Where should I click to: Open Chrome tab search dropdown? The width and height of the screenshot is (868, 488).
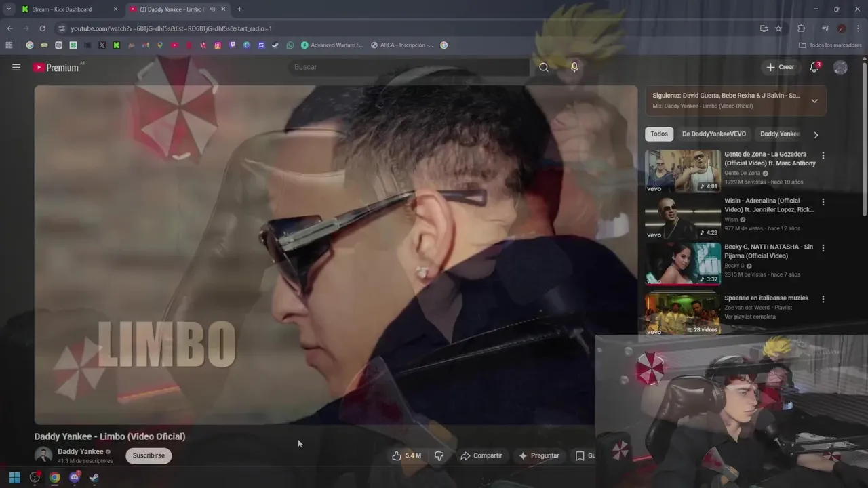pos(9,9)
